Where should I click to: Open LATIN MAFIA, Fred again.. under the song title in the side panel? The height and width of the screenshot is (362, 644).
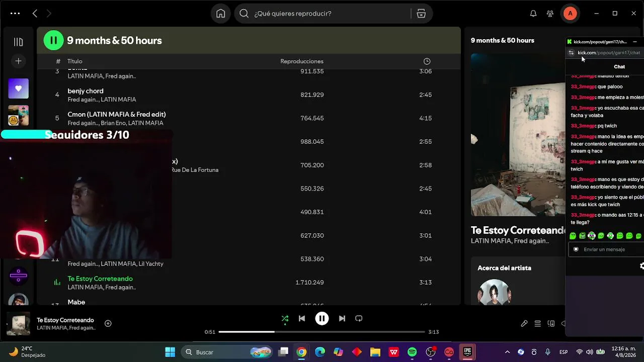[x=510, y=241]
